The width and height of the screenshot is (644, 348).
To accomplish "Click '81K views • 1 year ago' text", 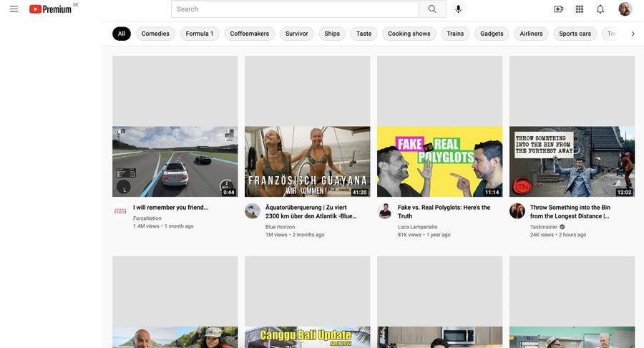I will (424, 235).
